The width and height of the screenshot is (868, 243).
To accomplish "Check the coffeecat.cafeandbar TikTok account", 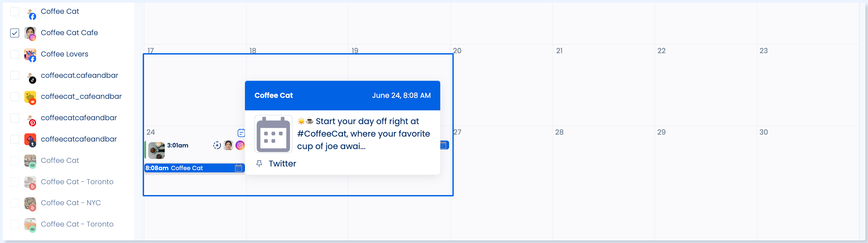I will click(15, 76).
